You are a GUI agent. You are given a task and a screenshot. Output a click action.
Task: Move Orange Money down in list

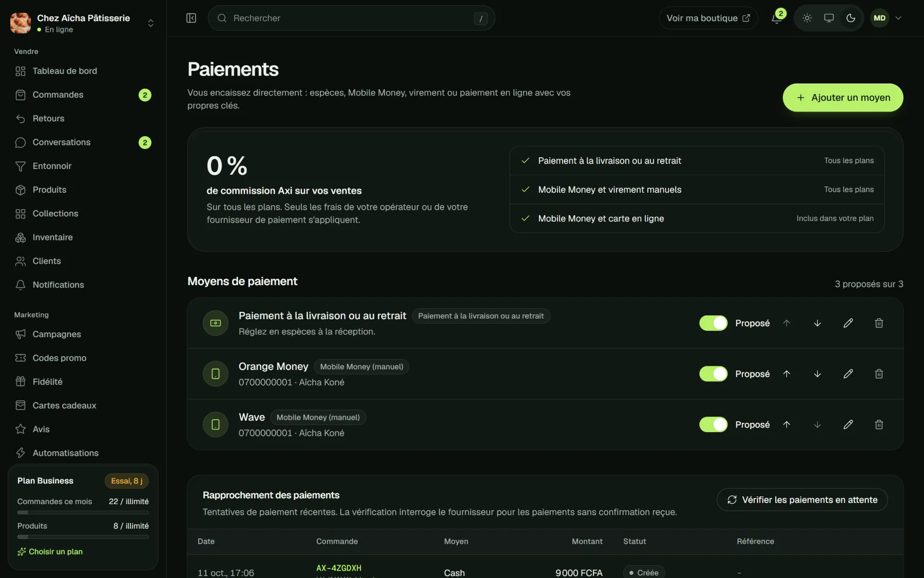pos(817,374)
